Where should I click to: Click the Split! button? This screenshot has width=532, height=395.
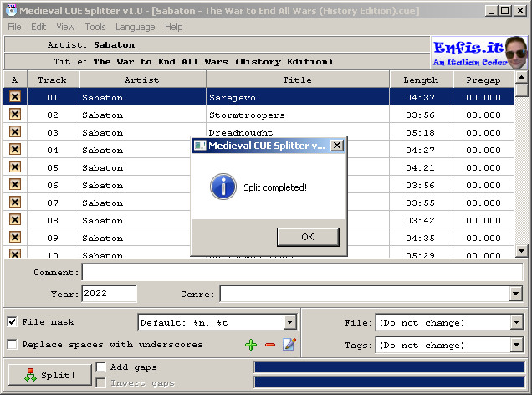pyautogui.click(x=50, y=375)
